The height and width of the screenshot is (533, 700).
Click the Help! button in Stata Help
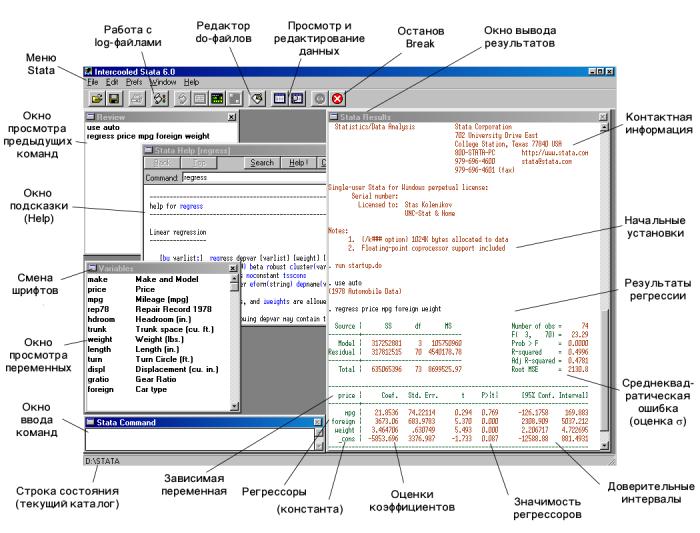click(x=298, y=163)
